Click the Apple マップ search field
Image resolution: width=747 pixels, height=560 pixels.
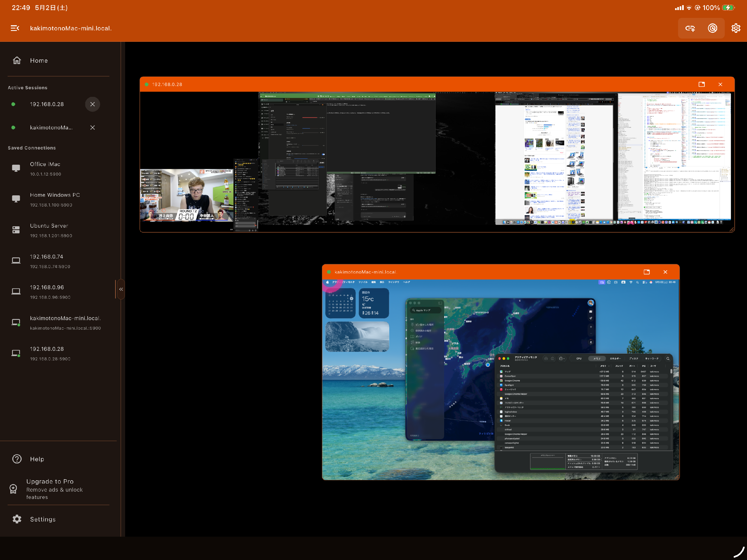coord(426,310)
